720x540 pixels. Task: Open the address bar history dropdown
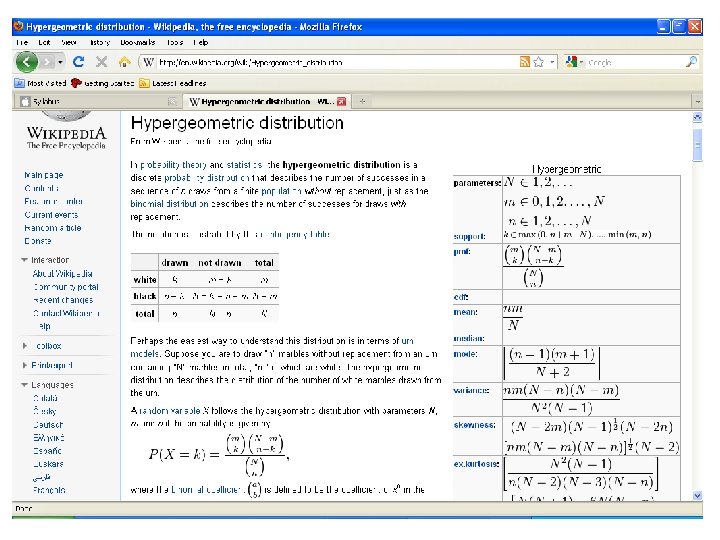tap(552, 62)
